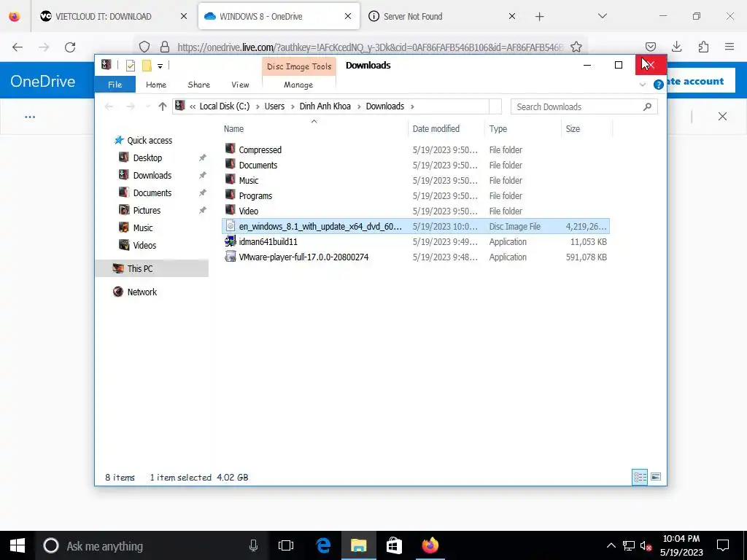
Task: Select Pictures in the navigation pane
Action: point(146,211)
